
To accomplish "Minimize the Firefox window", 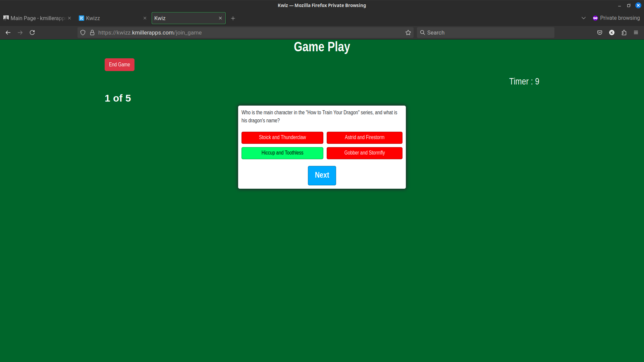I will pyautogui.click(x=620, y=5).
